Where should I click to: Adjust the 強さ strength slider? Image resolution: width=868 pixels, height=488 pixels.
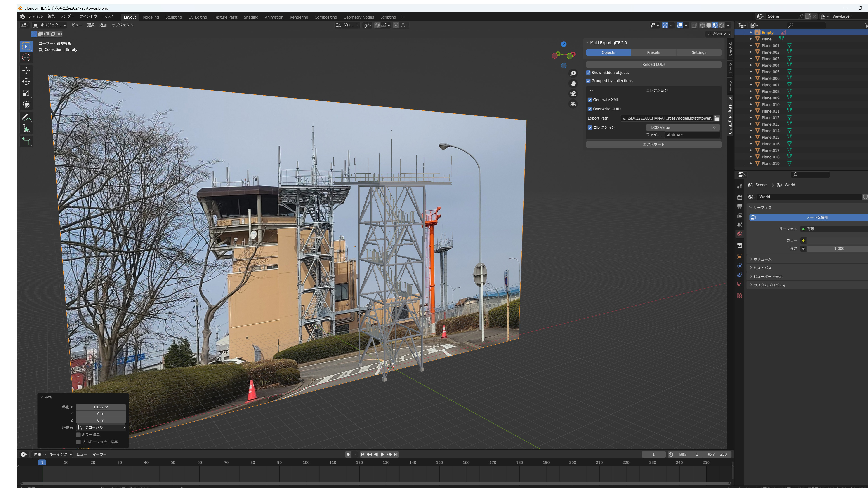pos(837,249)
